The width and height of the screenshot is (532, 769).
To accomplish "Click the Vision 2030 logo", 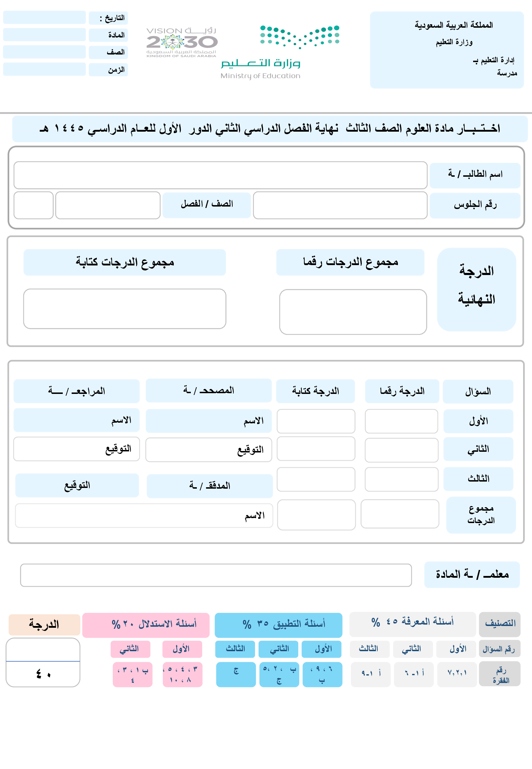I will tap(181, 42).
